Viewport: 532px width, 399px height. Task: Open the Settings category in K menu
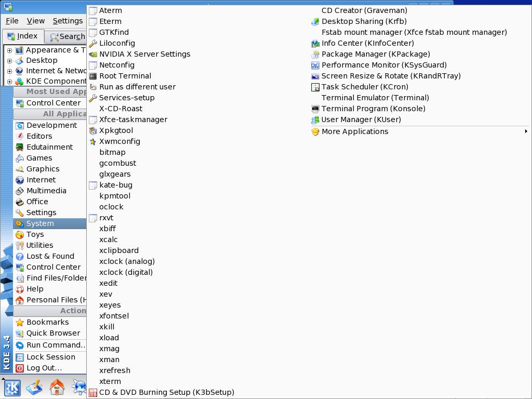click(49, 212)
